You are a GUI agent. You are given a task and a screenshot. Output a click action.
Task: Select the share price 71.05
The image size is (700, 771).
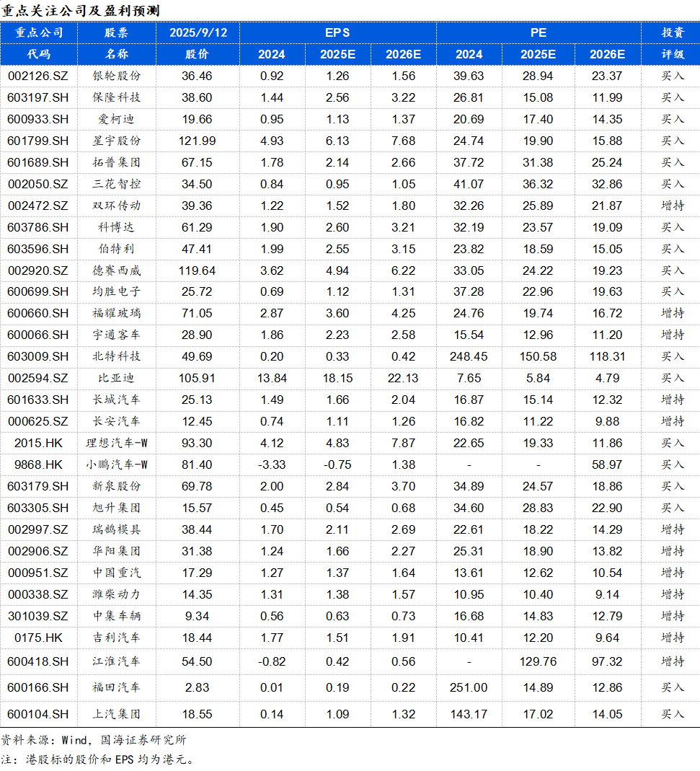197,314
